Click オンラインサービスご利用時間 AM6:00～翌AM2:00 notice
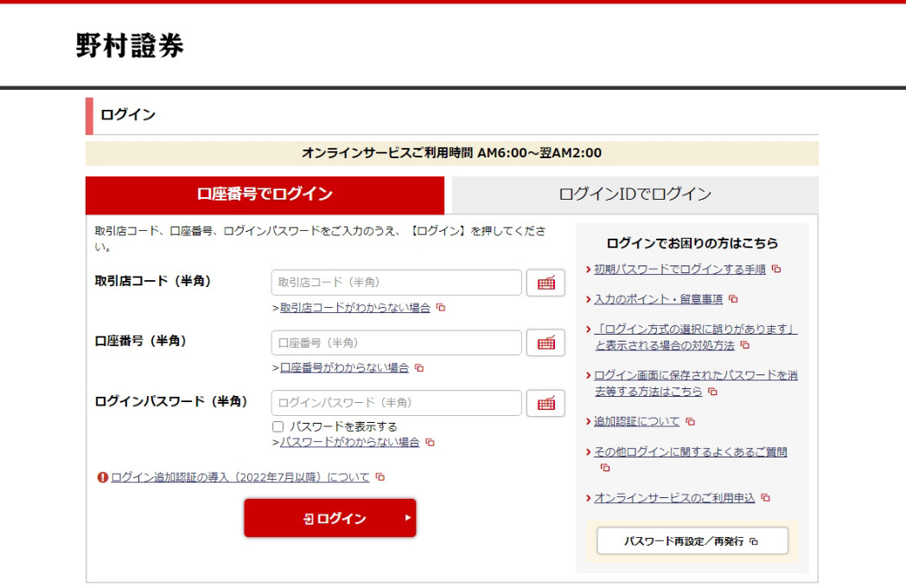906x588 pixels. pos(452,153)
